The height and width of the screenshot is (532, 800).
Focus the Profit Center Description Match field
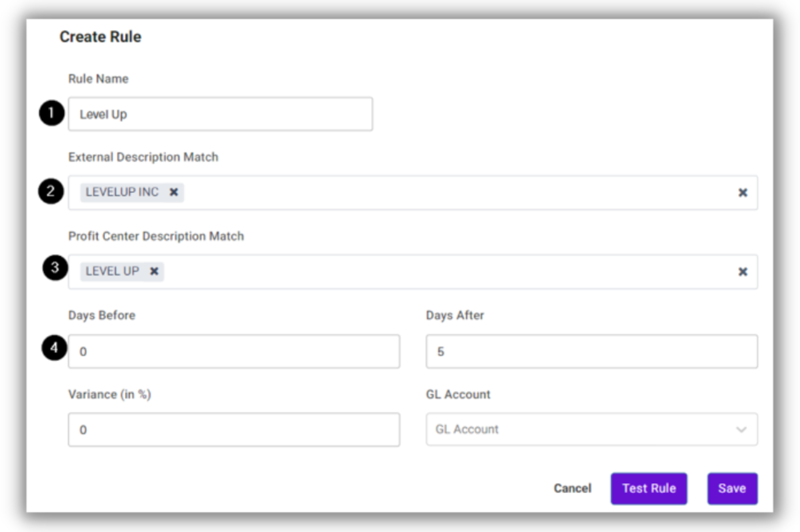click(444, 272)
